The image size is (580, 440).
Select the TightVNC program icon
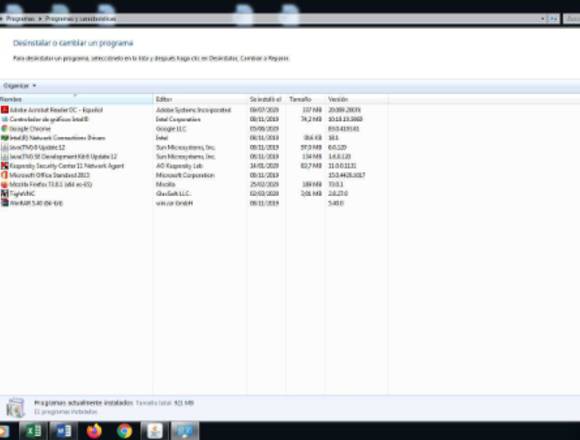point(4,193)
